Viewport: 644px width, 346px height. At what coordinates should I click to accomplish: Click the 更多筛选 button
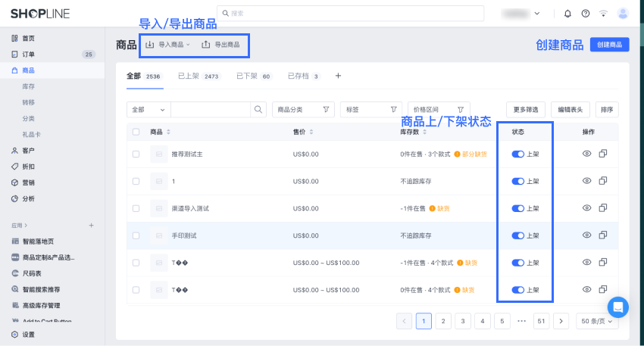(525, 110)
